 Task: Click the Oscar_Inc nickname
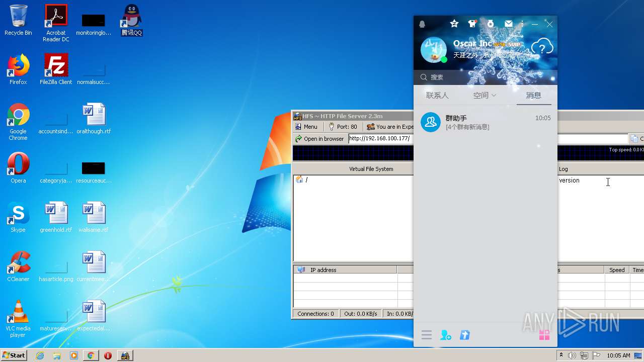(472, 44)
